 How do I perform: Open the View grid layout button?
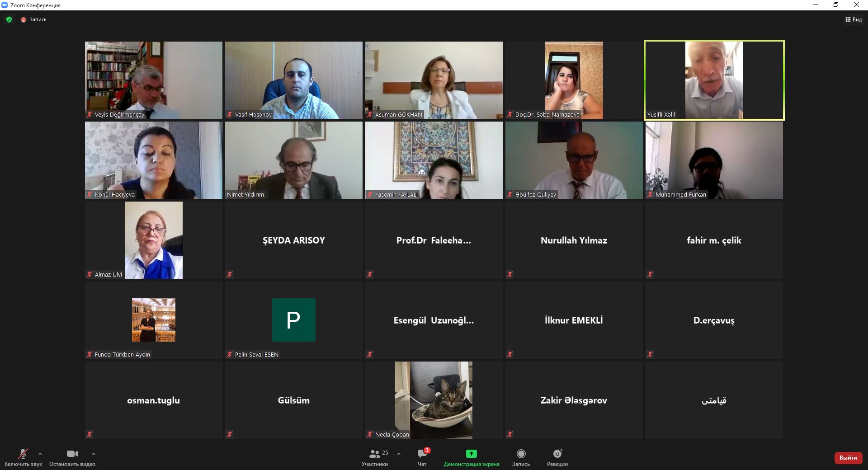pos(854,19)
